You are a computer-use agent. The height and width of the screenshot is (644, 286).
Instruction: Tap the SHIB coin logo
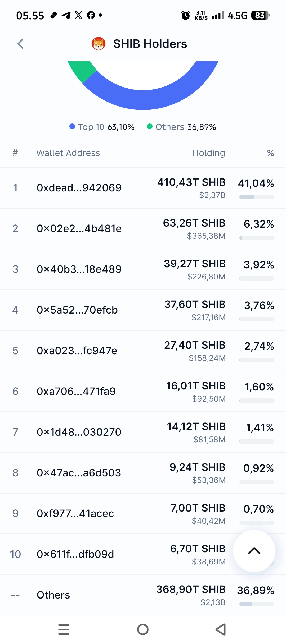(99, 44)
